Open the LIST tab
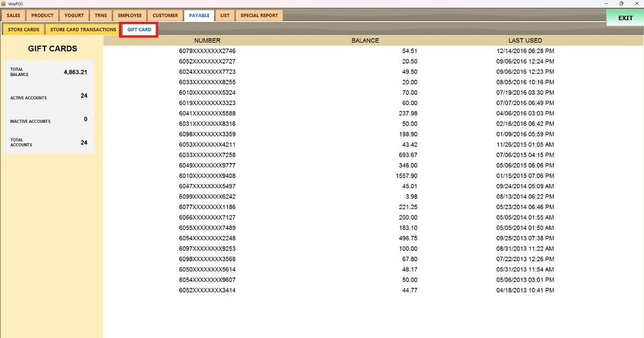Viewport: 644px width, 338px height. tap(225, 16)
